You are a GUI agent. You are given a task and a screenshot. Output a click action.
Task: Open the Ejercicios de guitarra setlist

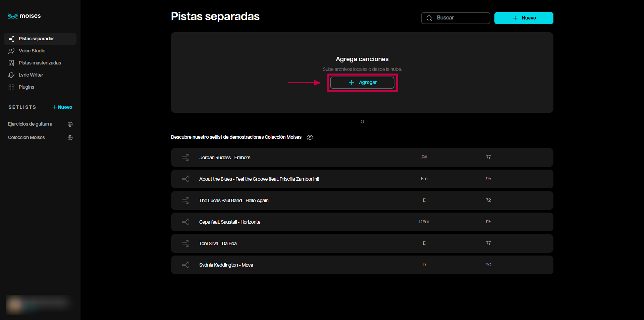coord(30,124)
